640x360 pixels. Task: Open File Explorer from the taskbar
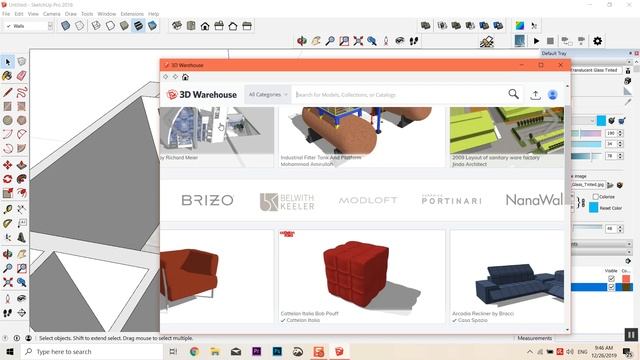click(215, 351)
